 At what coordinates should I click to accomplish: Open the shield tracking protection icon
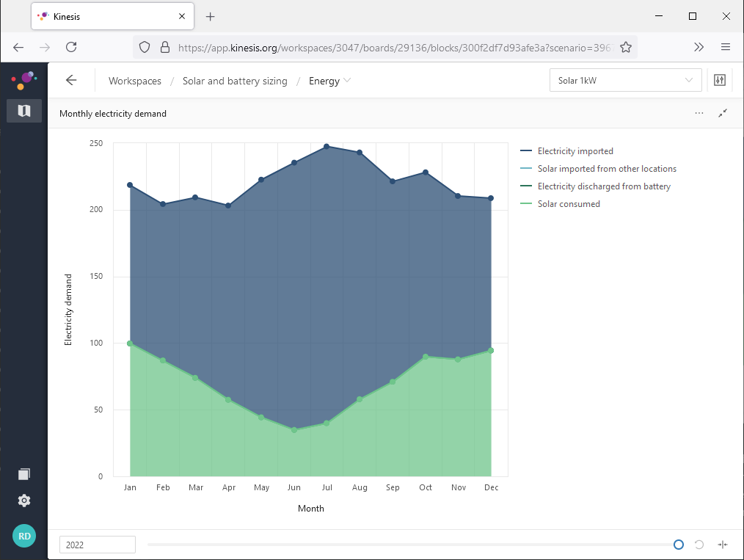click(145, 47)
